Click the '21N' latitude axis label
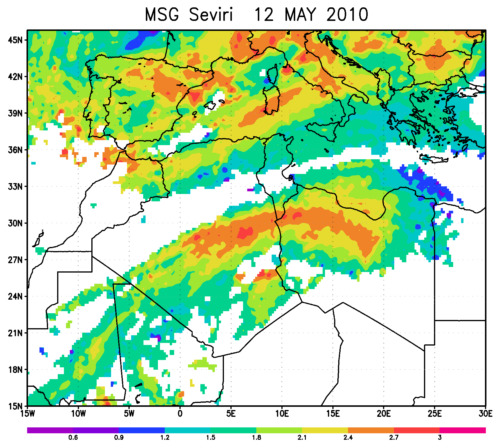 16,333
